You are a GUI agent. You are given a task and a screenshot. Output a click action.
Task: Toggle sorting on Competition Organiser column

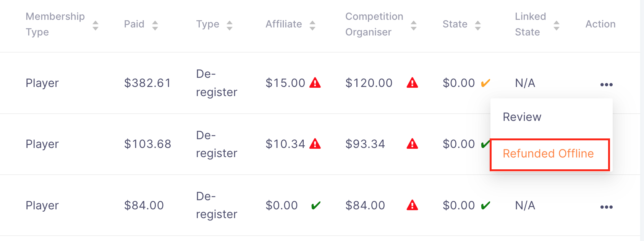(413, 26)
